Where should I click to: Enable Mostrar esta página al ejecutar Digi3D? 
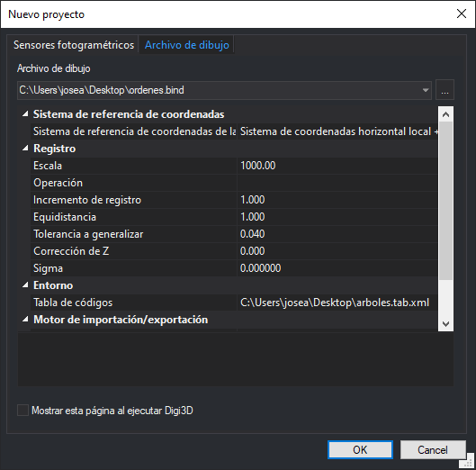(x=22, y=411)
